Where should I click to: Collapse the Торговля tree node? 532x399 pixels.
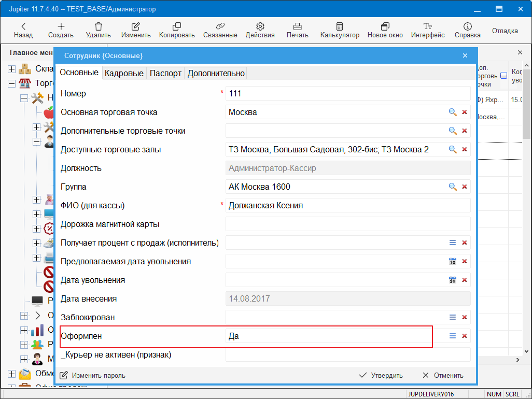click(11, 83)
